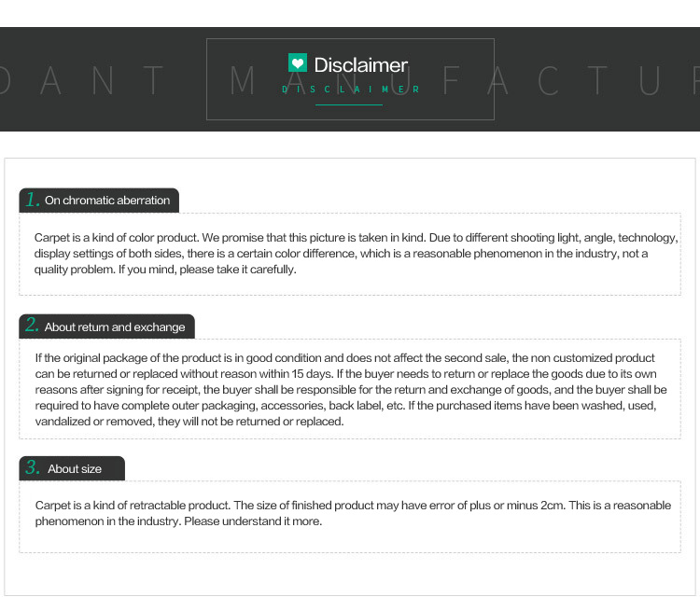Click the line starting 'display settings of both sides'

[x=341, y=254]
